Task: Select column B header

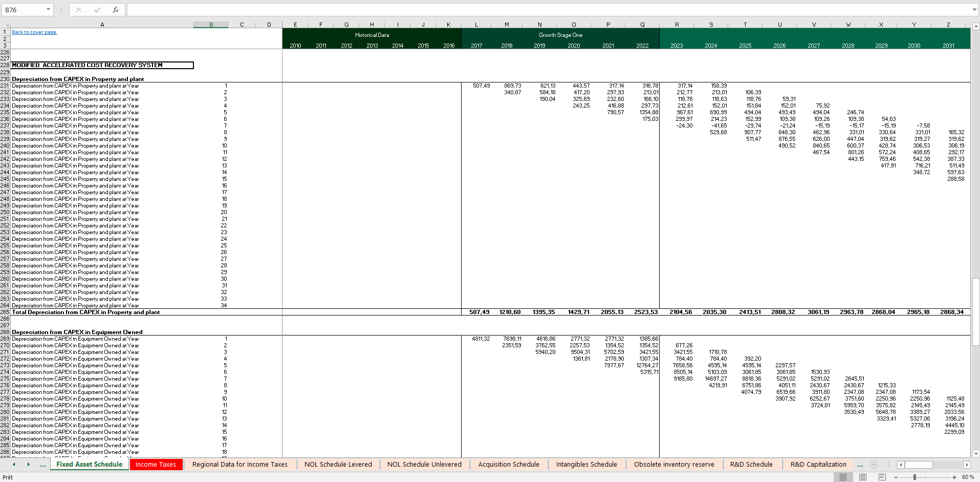Action: pos(211,25)
